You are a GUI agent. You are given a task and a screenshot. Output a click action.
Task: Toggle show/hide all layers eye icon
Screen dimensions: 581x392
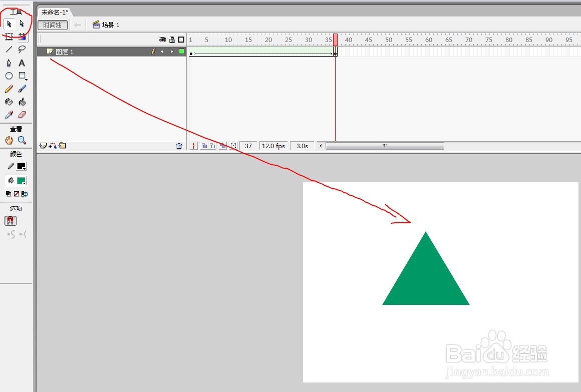162,39
